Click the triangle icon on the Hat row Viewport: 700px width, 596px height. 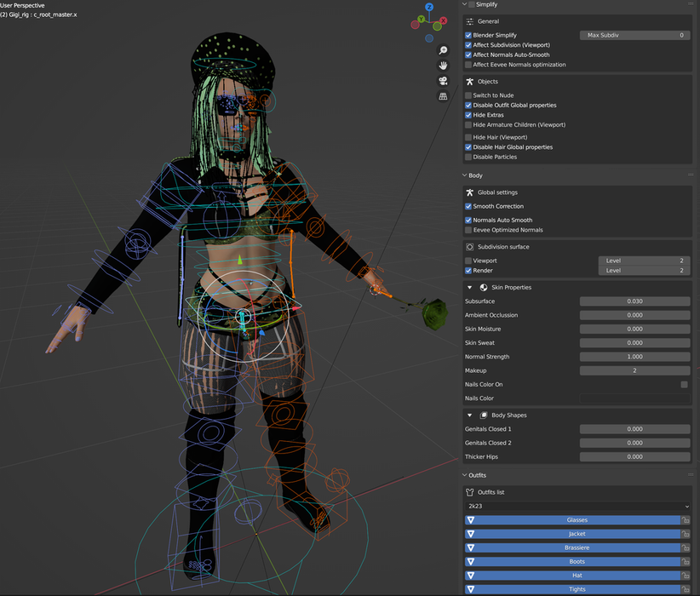click(x=471, y=576)
